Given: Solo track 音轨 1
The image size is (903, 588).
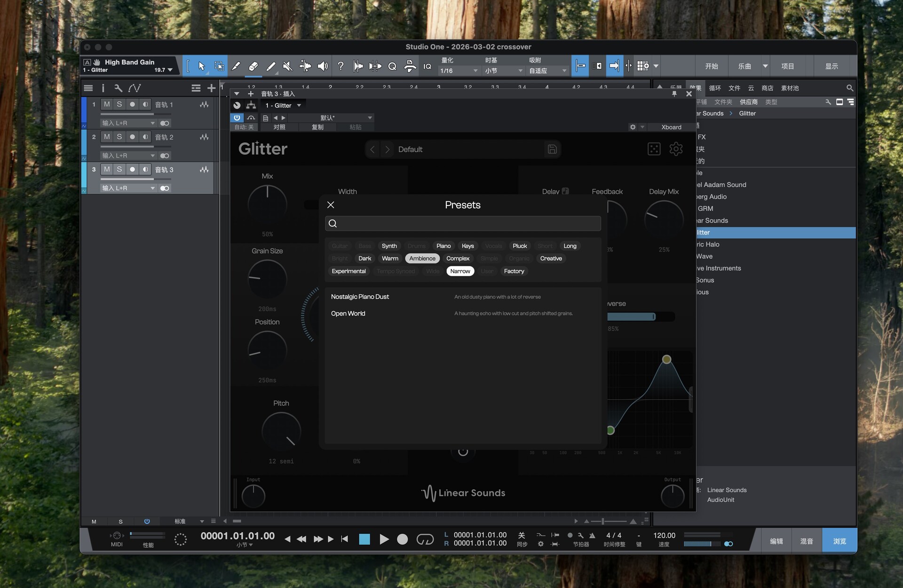Looking at the screenshot, I should (x=119, y=104).
